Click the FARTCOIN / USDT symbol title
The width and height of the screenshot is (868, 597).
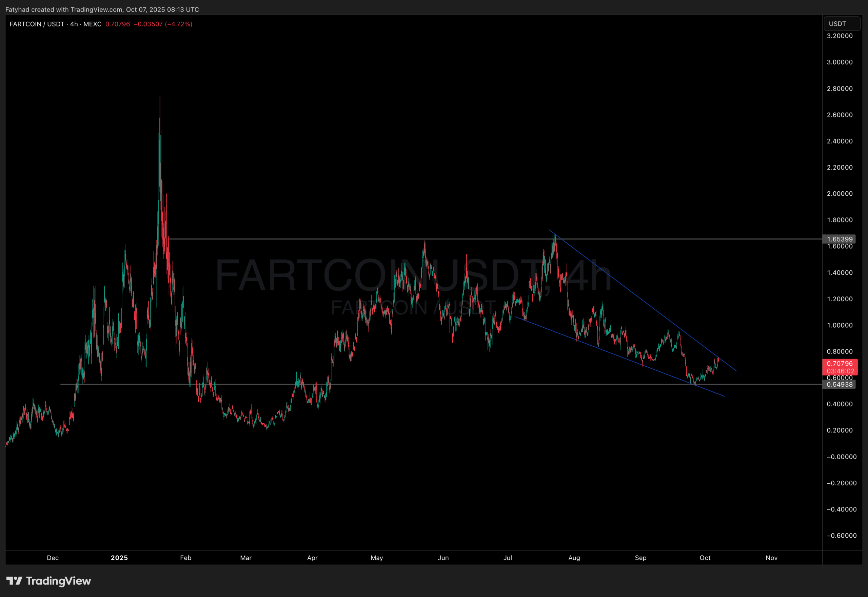tap(37, 24)
